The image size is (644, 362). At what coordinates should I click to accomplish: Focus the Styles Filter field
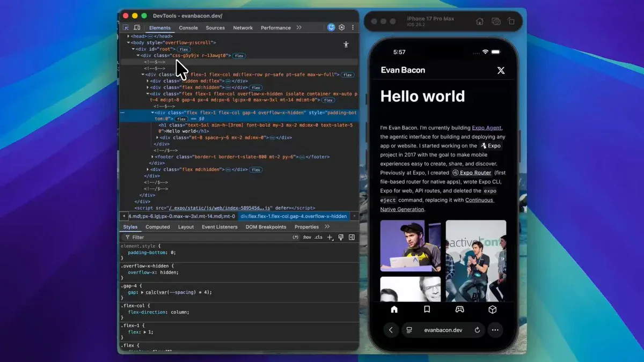pos(207,237)
